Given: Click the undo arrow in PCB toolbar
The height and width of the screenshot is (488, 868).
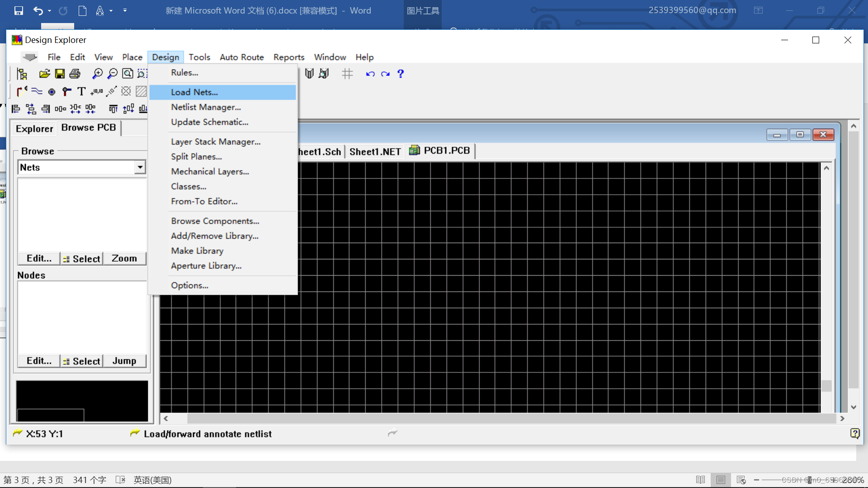Looking at the screenshot, I should pos(370,74).
